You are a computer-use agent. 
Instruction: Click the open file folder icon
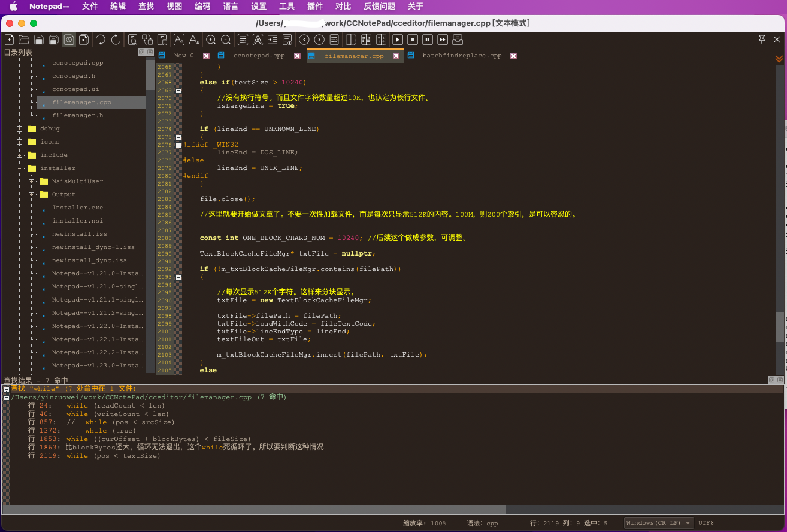click(24, 39)
